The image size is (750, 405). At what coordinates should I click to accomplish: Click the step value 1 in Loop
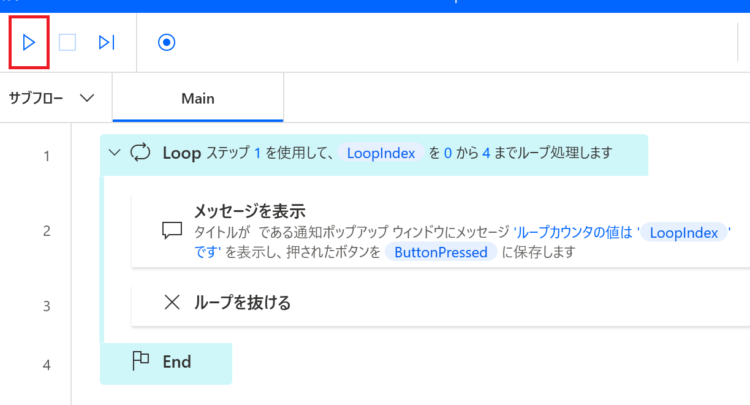[257, 153]
